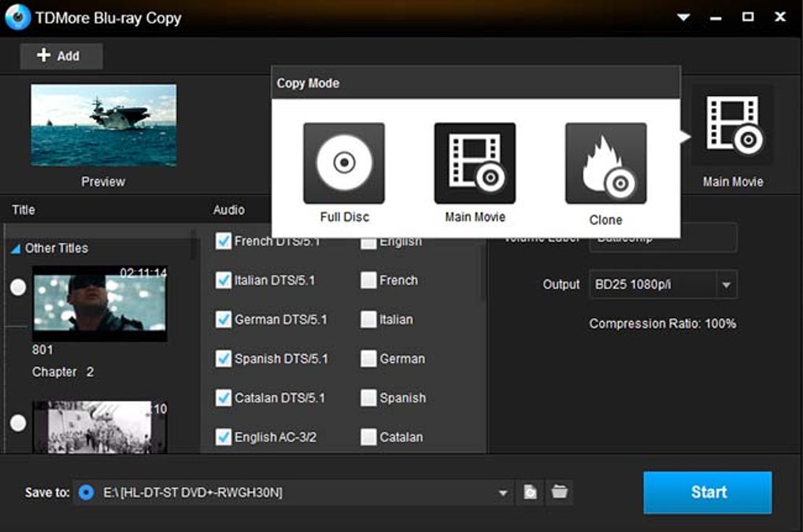The width and height of the screenshot is (803, 532).
Task: Uncheck German DTS/5.1 audio
Action: [224, 320]
